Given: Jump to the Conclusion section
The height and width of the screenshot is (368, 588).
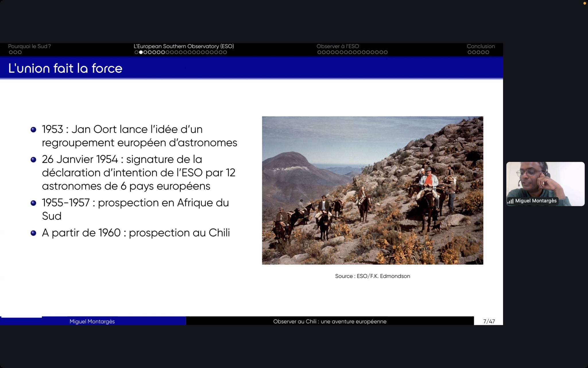Looking at the screenshot, I should [x=481, y=46].
